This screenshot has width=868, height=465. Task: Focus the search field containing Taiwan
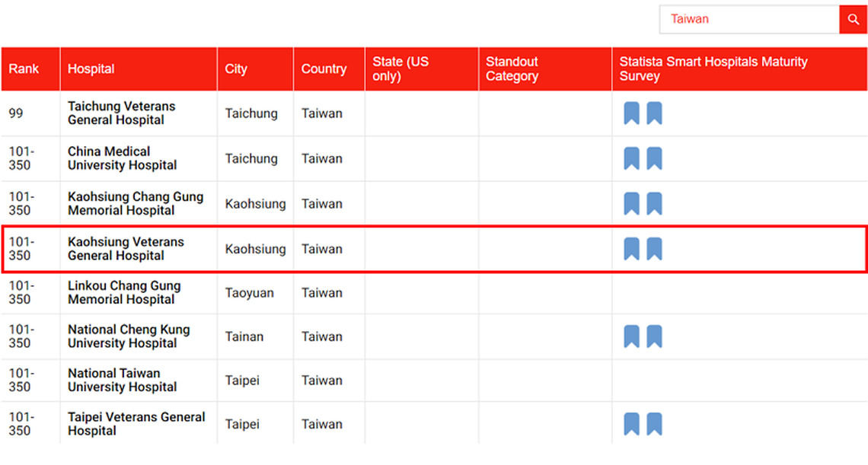[x=749, y=19]
